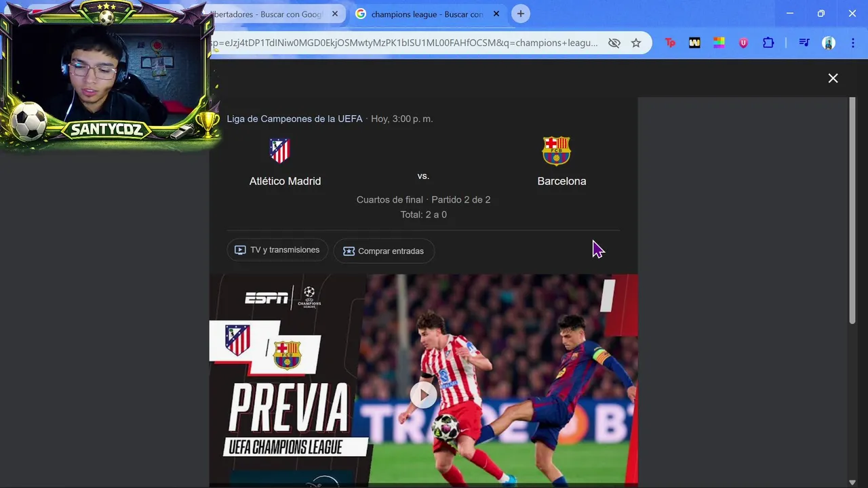Screen dimensions: 868x488
Task: Open the media controls music icon
Action: (804, 43)
